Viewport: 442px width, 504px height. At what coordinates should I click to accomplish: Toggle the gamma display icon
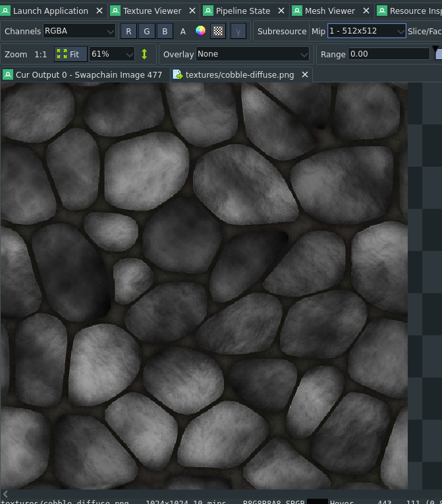click(x=238, y=32)
